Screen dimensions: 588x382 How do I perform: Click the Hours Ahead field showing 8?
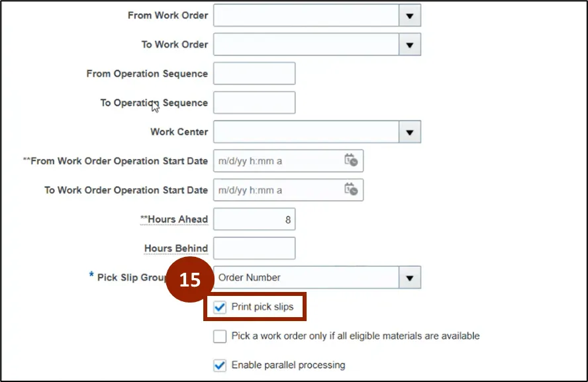point(254,219)
